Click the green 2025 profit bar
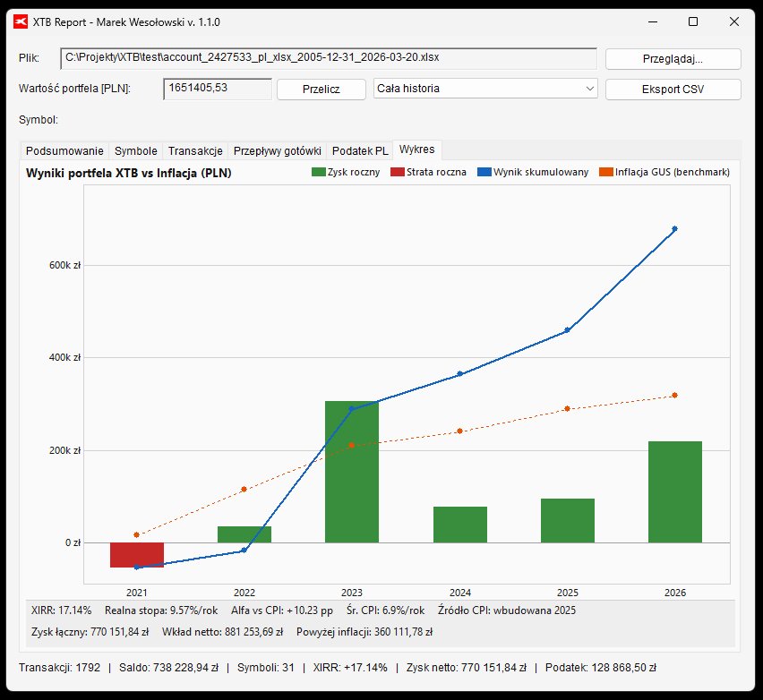The image size is (763, 700). (x=568, y=520)
